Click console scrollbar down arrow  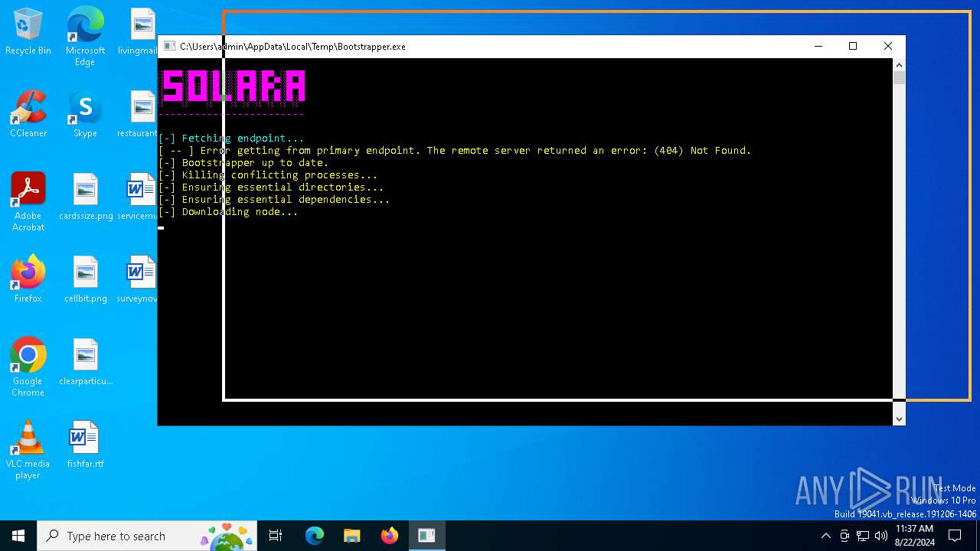click(x=899, y=419)
